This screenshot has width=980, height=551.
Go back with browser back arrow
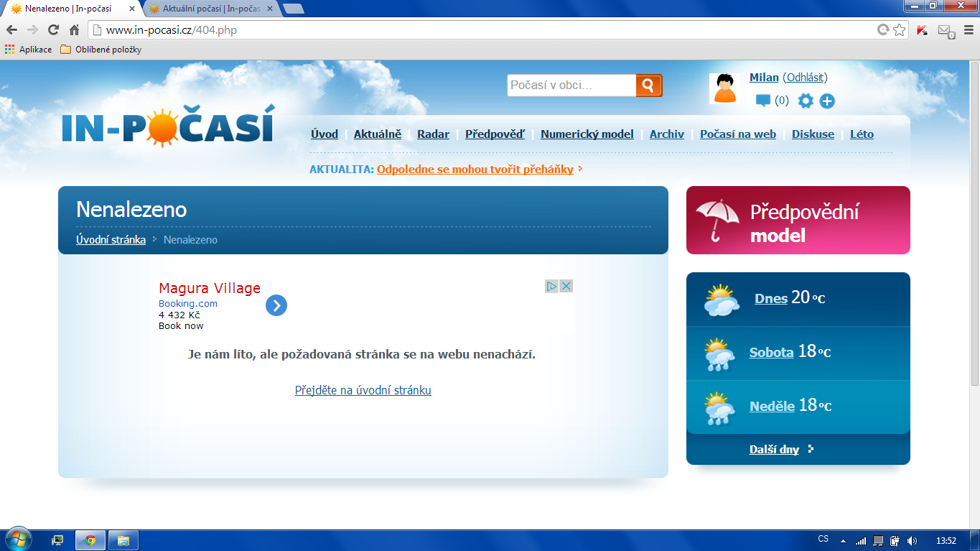click(12, 30)
